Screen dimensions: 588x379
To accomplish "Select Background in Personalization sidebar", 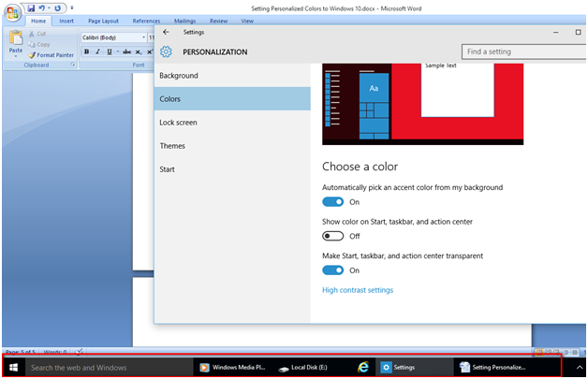I will coord(232,76).
